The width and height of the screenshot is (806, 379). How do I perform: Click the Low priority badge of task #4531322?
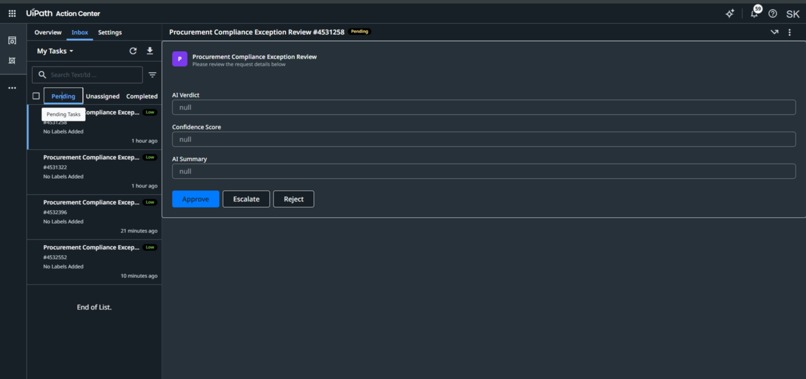point(150,157)
